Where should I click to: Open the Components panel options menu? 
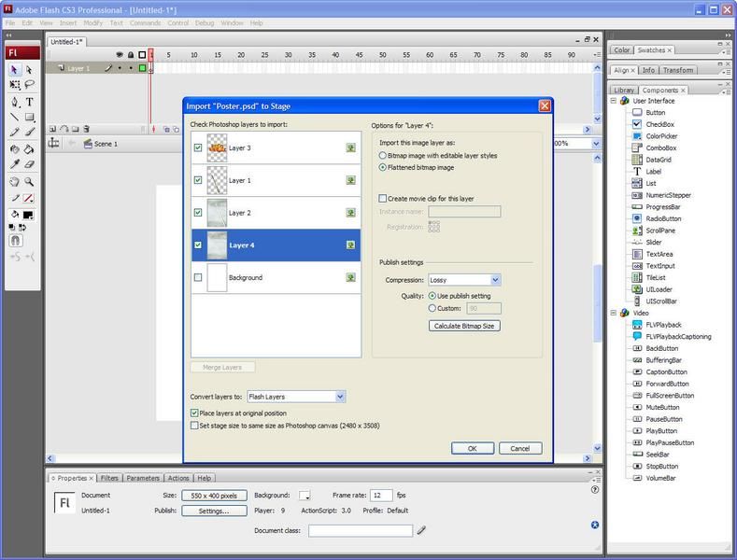726,91
